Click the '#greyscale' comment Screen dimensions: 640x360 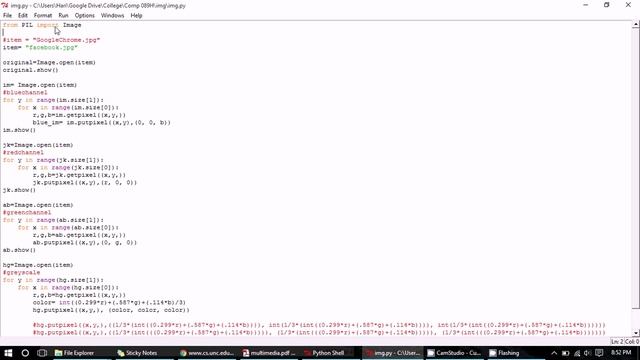21,273
